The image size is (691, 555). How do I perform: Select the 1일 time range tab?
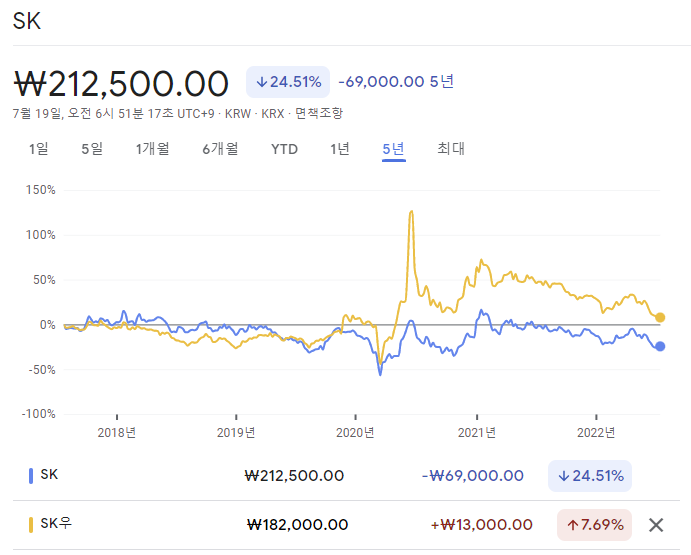(38, 149)
